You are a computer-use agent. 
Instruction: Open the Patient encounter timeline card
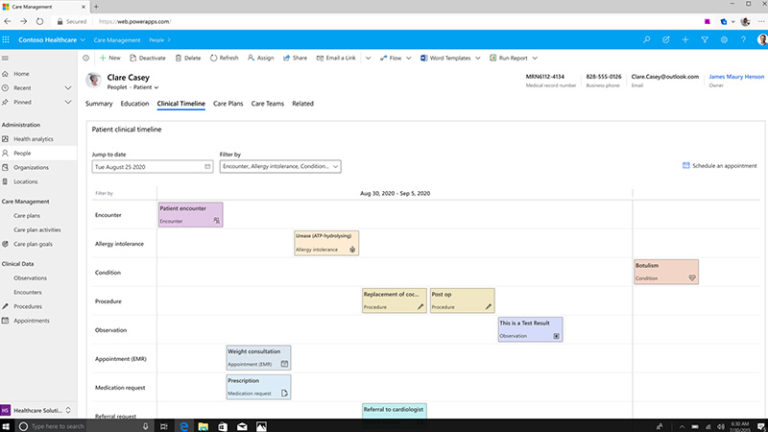[190, 215]
